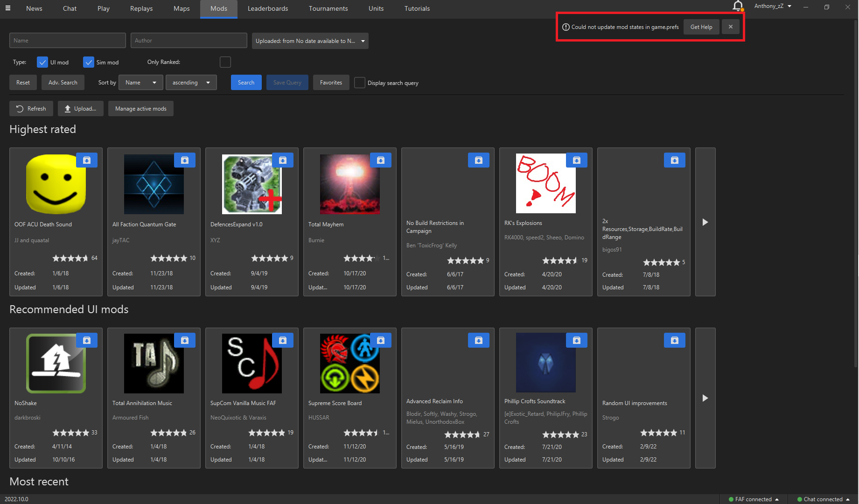The image size is (859, 504).
Task: Open the OOF ACU Death Sound thumbnail
Action: point(56,184)
